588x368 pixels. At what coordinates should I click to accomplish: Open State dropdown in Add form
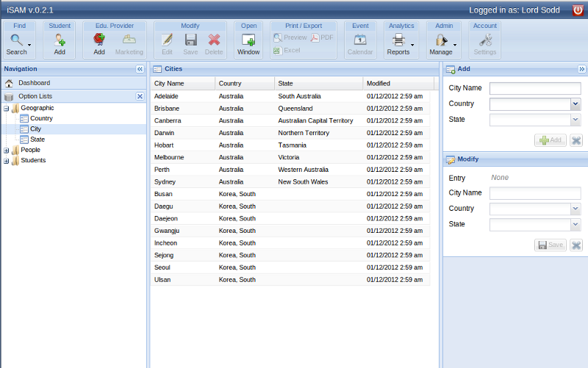point(576,120)
